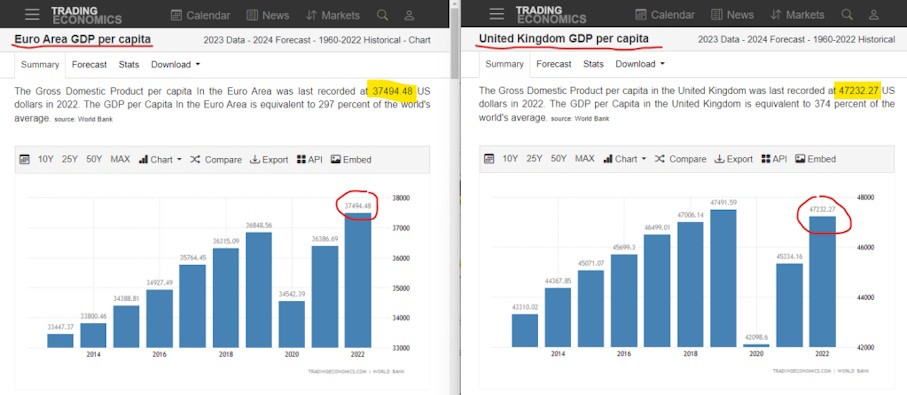Click Compare on Euro Area chart toolbar
This screenshot has width=907, height=395.
[216, 160]
